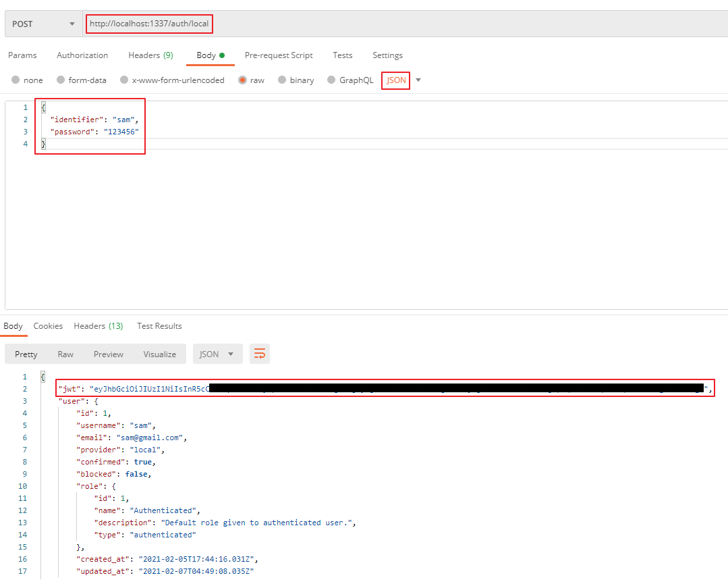Open the Authorization tab

(x=82, y=55)
